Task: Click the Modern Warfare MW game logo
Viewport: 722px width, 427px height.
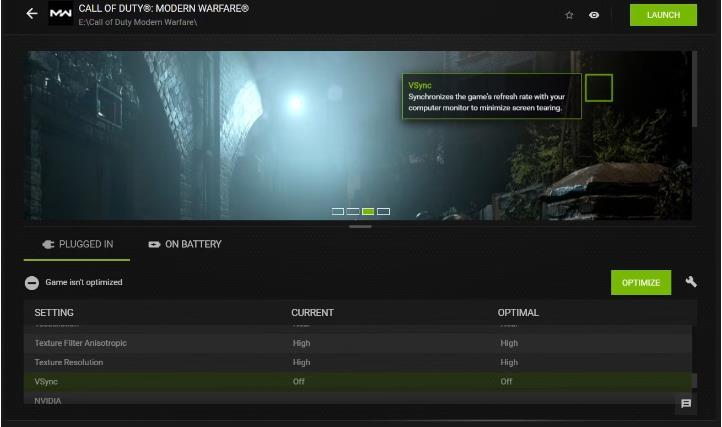Action: [60, 13]
